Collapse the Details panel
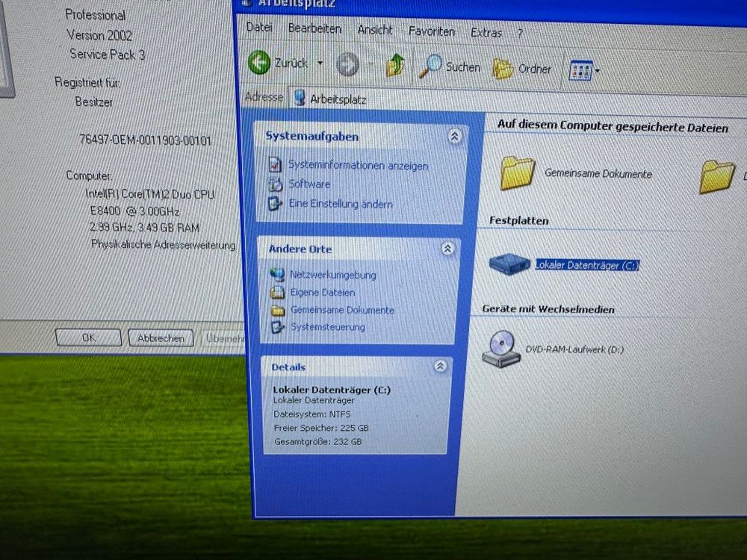Image resolution: width=747 pixels, height=560 pixels. pyautogui.click(x=440, y=366)
